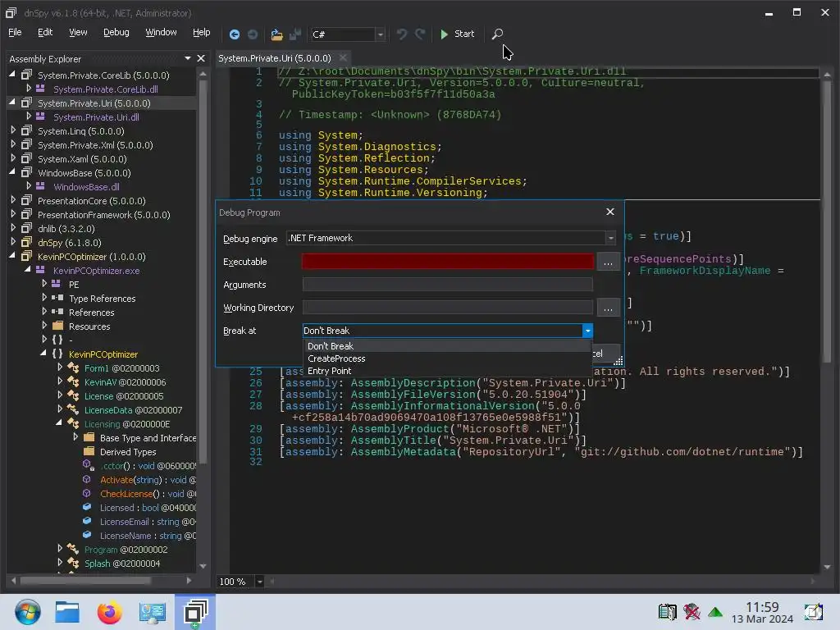Click the Navigate Backward arrow icon
The image size is (840, 630).
(234, 34)
